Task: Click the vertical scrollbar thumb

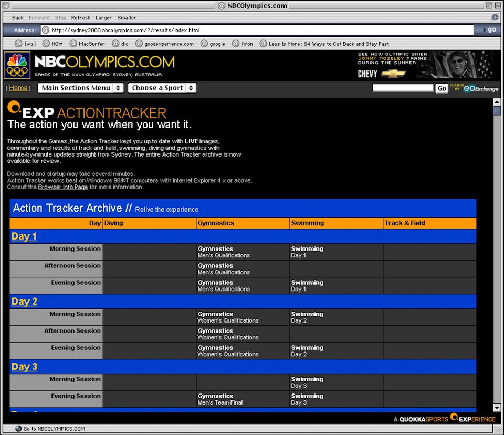Action: point(497,111)
